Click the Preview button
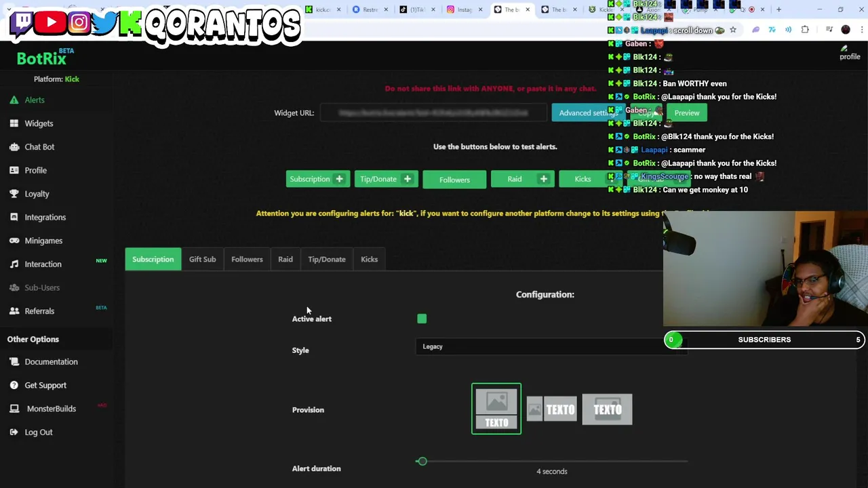Image resolution: width=868 pixels, height=488 pixels. (x=686, y=113)
